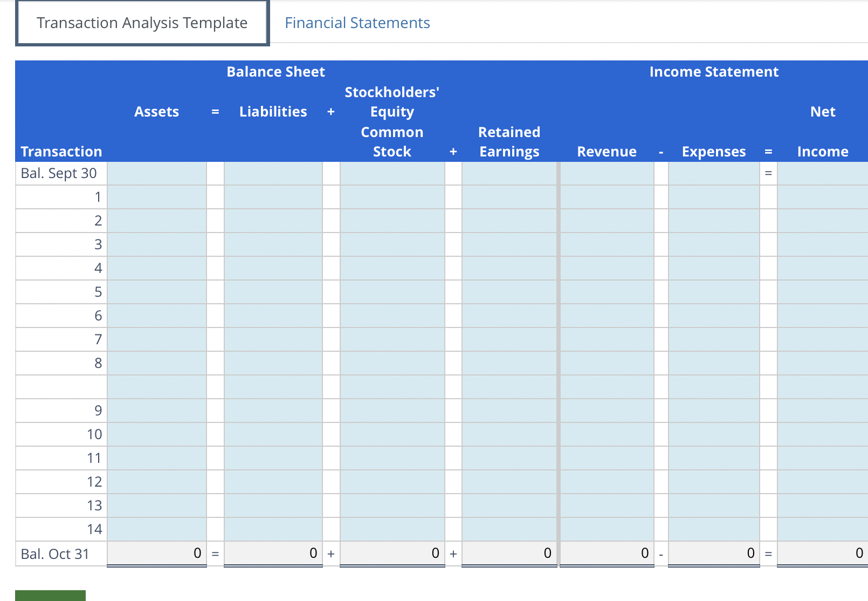Click Net Income total in Bal. Oct 31 row

(x=823, y=554)
